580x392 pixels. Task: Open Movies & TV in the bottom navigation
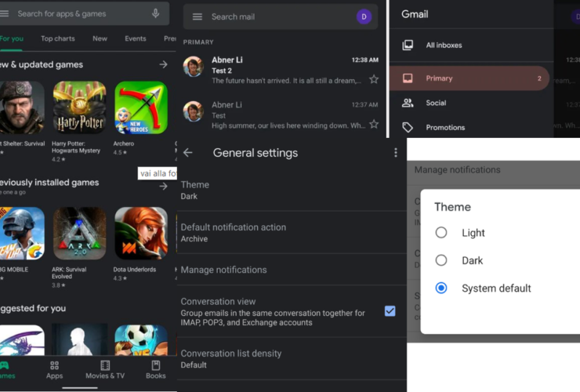(105, 370)
